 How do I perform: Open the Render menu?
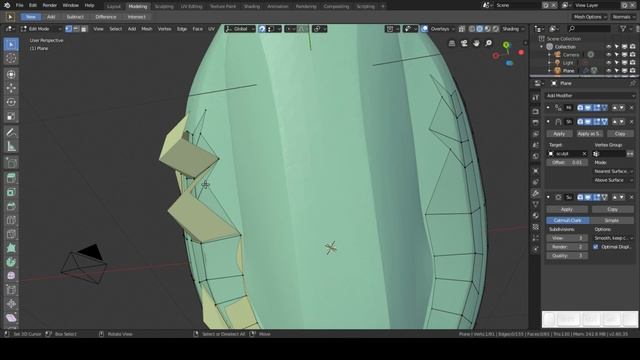point(50,5)
